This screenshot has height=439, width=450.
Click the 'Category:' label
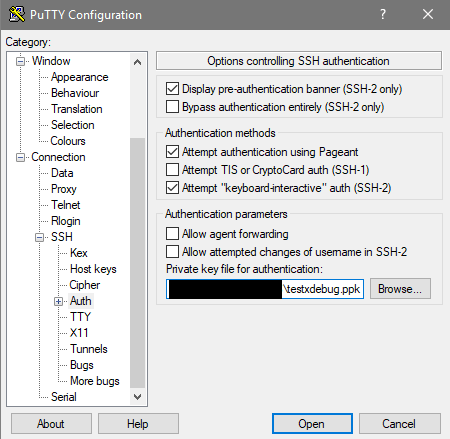(28, 42)
